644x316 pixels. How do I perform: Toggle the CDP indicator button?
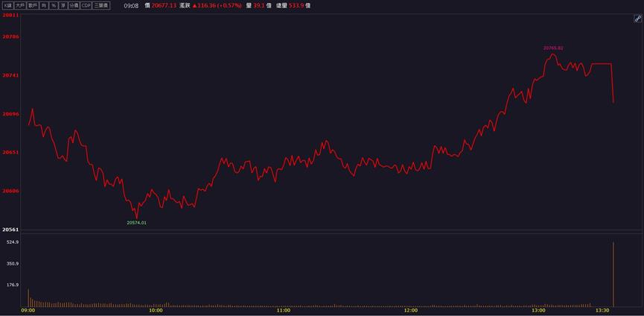(x=86, y=6)
